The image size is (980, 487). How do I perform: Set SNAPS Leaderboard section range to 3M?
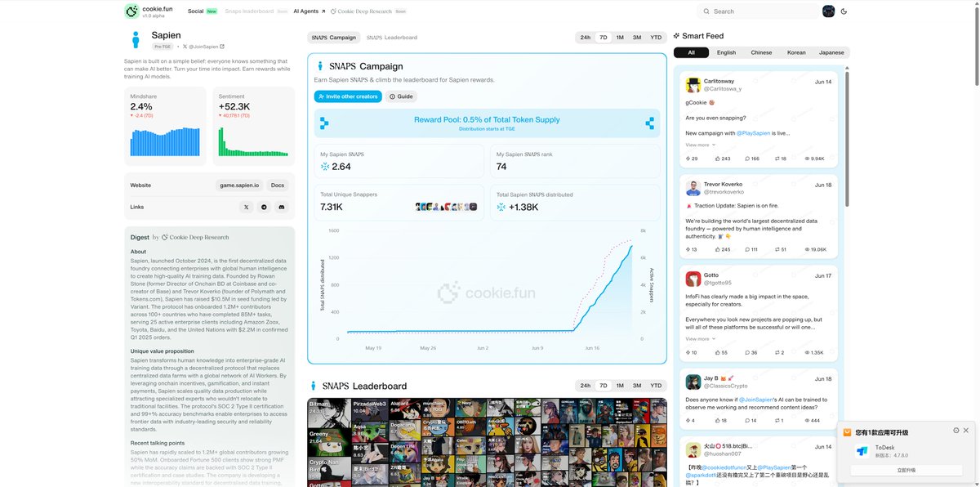637,386
